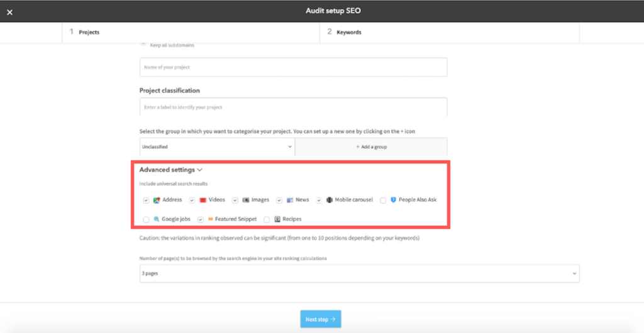This screenshot has height=333, width=644.
Task: Close the Audit setup SEO dialog
Action: 10,12
